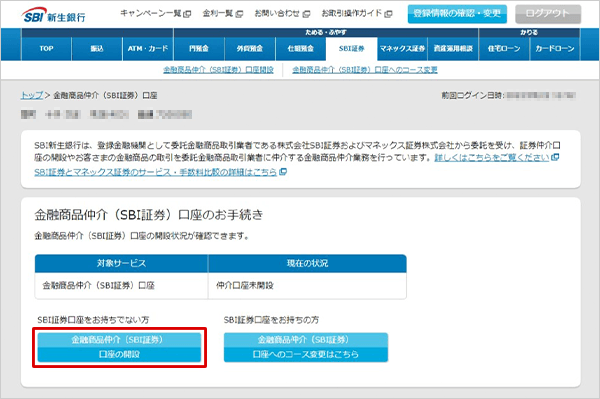The height and width of the screenshot is (399, 600).
Task: Open the 資産運用相談 tab
Action: 453,49
